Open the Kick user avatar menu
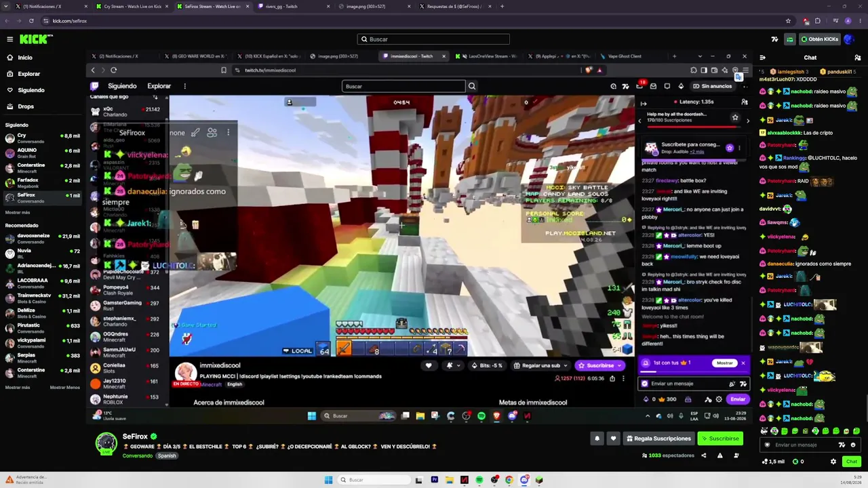The image size is (868, 488). [x=850, y=39]
